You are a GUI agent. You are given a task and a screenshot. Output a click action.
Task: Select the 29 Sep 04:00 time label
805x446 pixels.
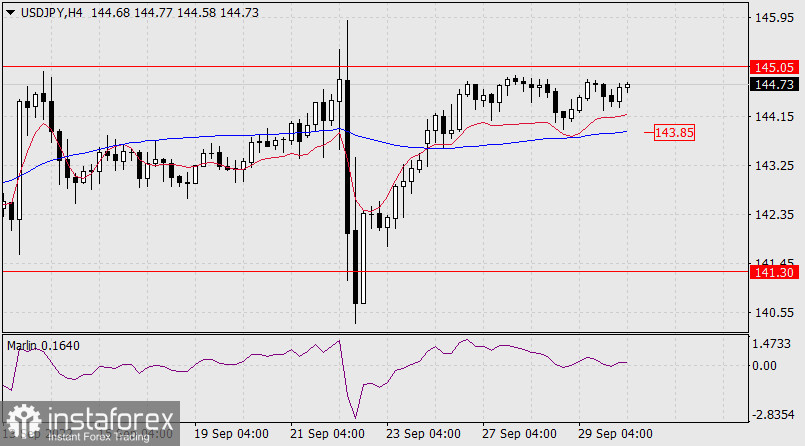615,434
